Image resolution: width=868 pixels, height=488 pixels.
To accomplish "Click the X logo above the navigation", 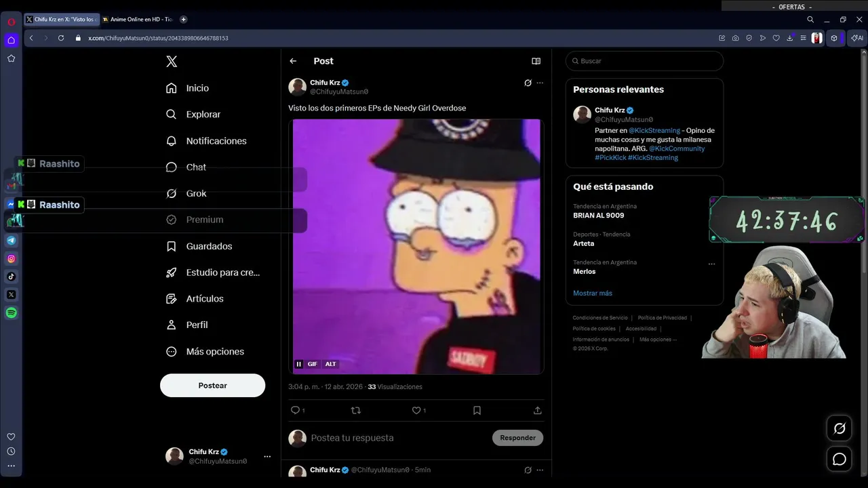I will click(x=172, y=62).
